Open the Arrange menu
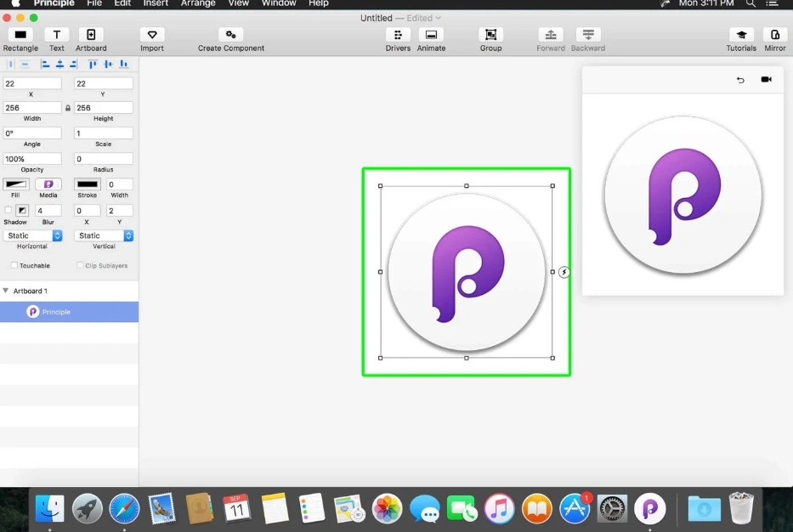 click(197, 3)
